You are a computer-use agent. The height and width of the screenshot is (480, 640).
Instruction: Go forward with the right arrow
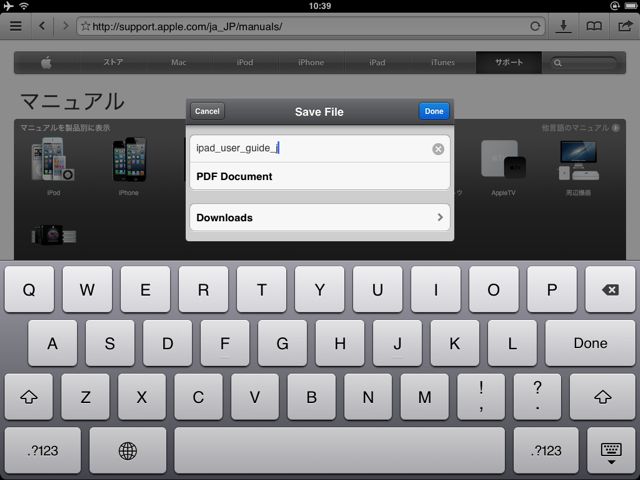click(65, 26)
